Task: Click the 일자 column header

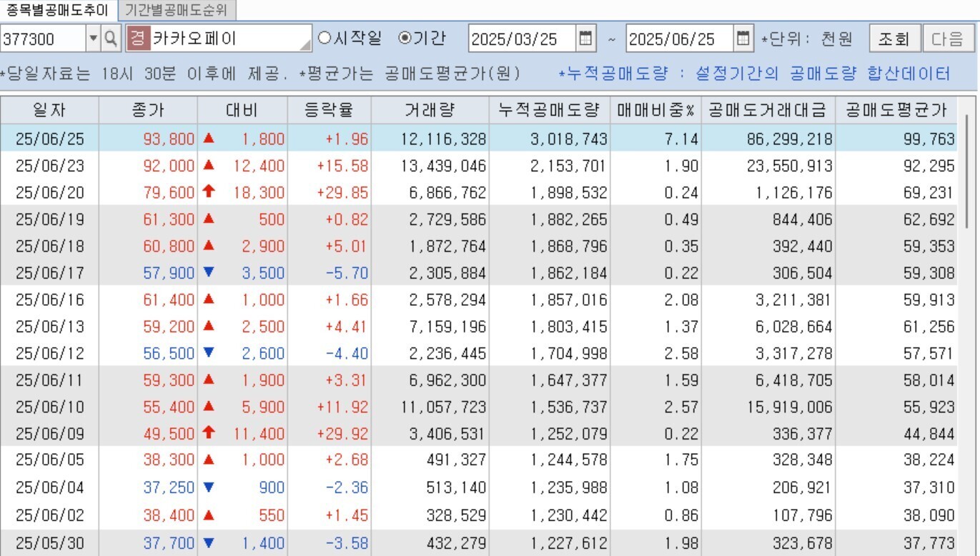Action: [49, 110]
